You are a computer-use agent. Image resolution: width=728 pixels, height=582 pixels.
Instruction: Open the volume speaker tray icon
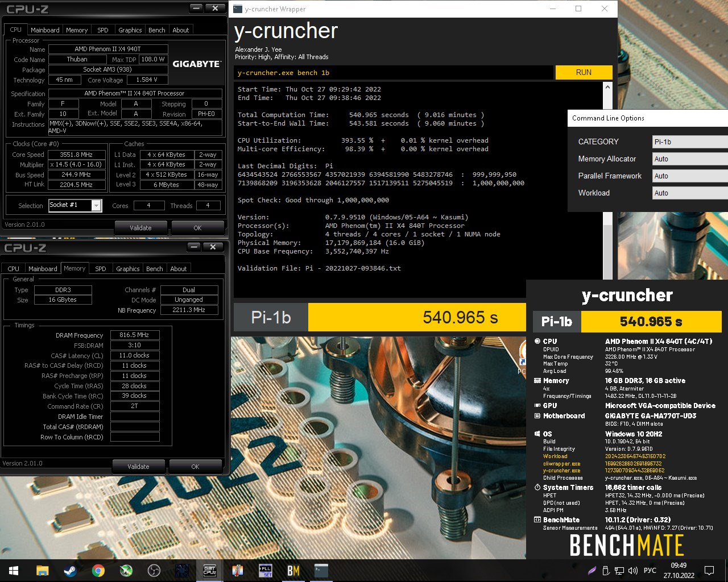pos(633,571)
